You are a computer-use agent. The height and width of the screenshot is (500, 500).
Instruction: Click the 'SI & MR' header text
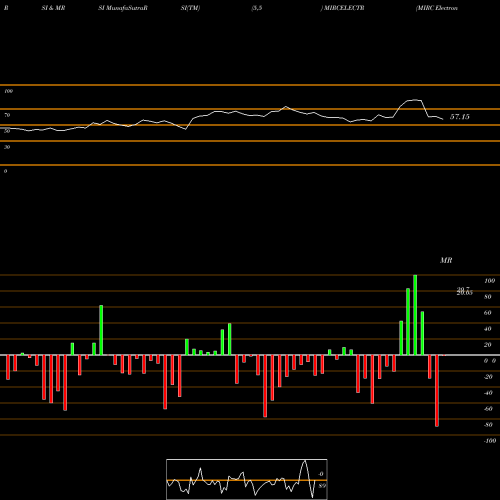pyautogui.click(x=53, y=8)
